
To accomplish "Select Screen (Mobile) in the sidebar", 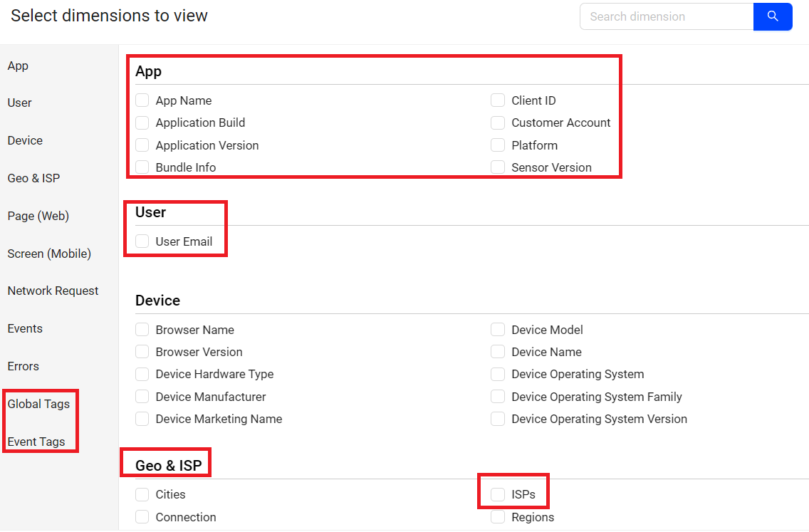I will (49, 254).
